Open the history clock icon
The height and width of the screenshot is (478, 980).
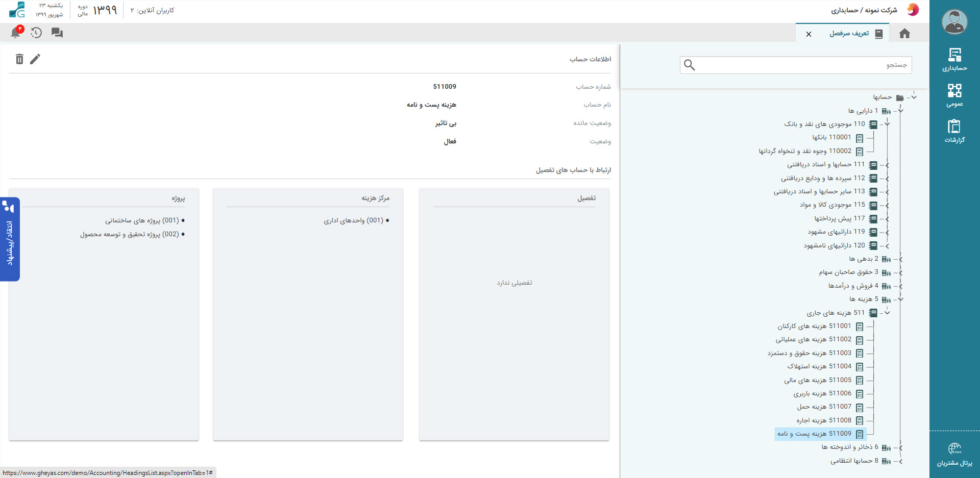(x=36, y=33)
